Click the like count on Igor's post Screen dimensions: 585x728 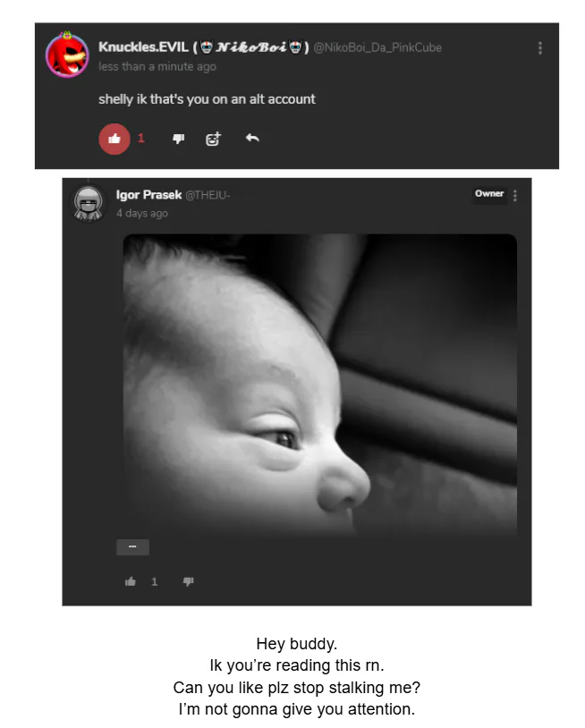155,581
